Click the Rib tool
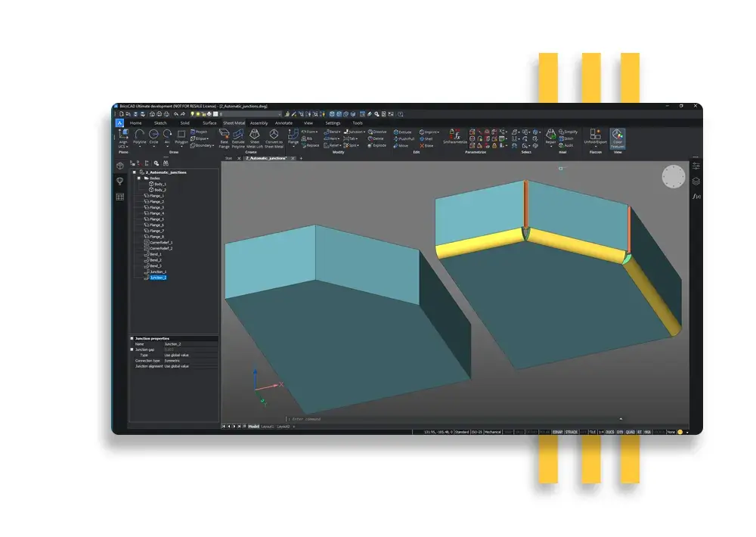 (307, 138)
